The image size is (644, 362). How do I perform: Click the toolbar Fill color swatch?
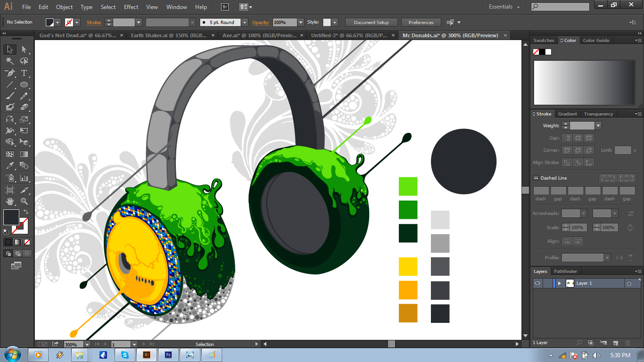[x=11, y=218]
